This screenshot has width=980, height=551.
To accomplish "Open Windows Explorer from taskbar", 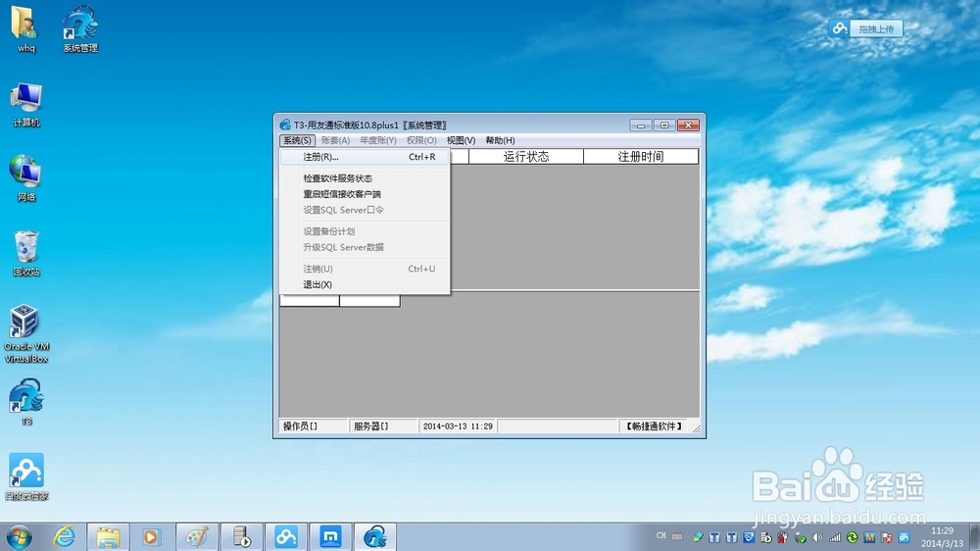I will click(x=108, y=536).
